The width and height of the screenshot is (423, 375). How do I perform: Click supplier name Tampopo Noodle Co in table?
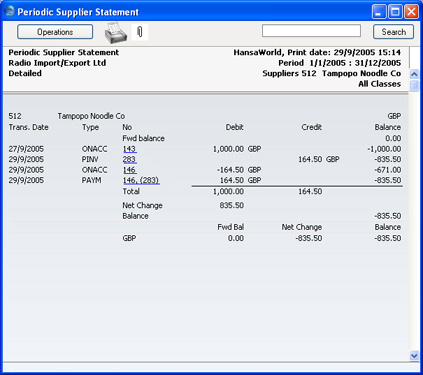pyautogui.click(x=91, y=116)
